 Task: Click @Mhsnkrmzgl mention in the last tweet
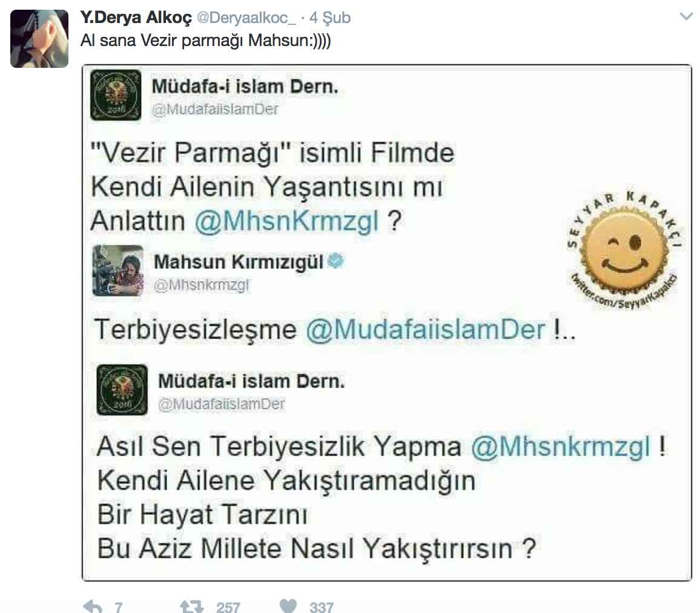click(561, 446)
